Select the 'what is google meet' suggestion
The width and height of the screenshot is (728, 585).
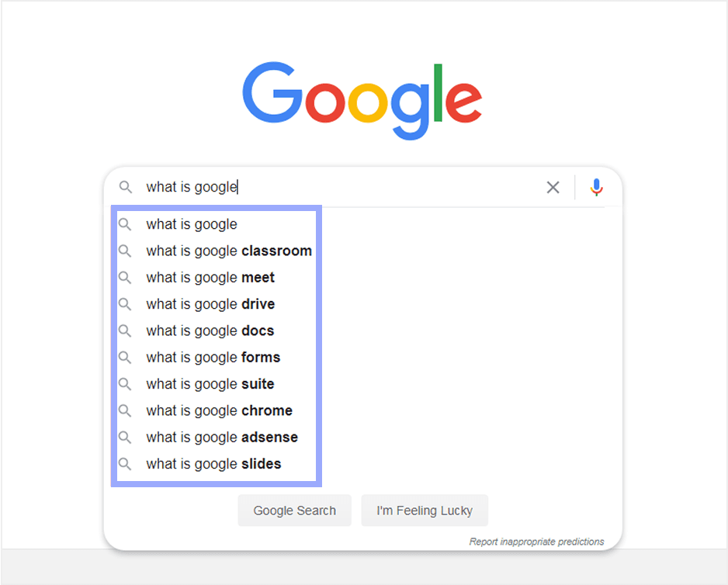coord(210,277)
